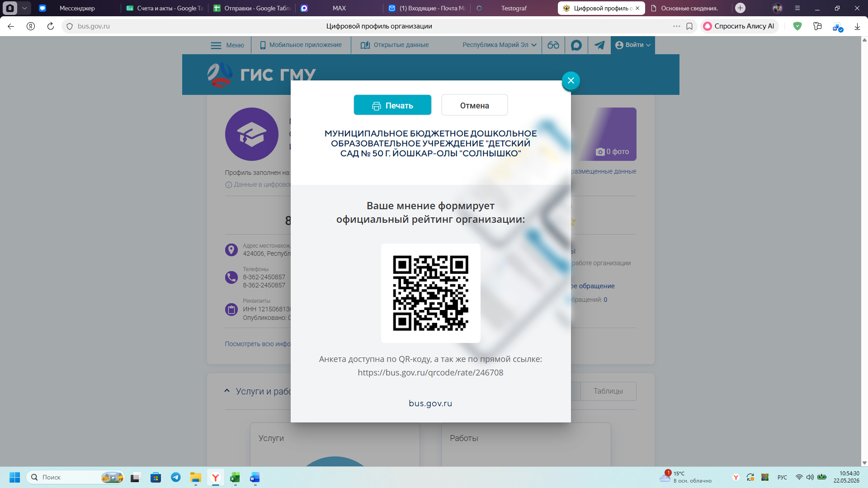Open the chat bubble icon in header
The width and height of the screenshot is (868, 488).
point(576,45)
